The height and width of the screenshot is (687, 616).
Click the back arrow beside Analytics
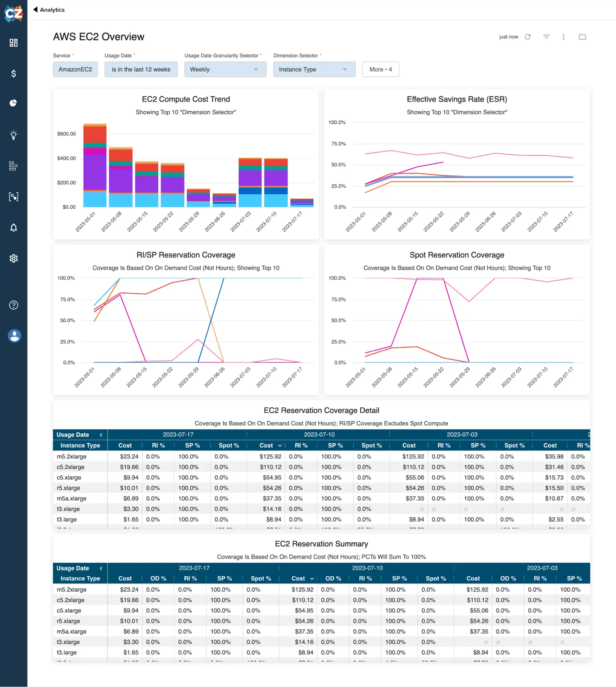pos(35,10)
